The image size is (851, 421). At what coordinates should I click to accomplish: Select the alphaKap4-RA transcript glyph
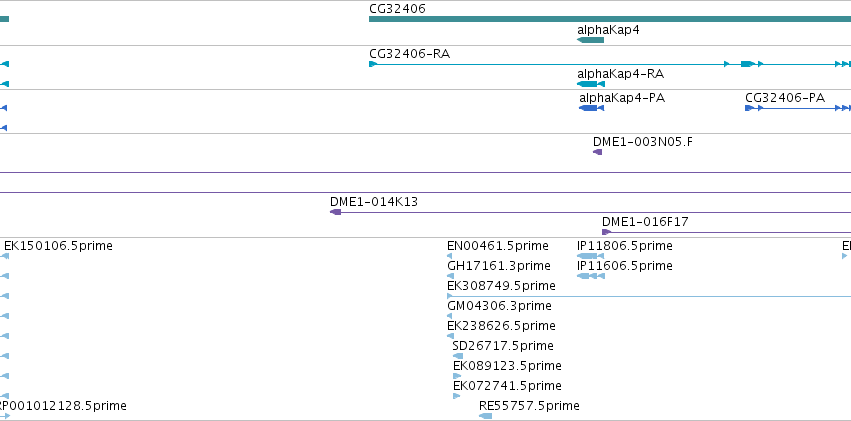590,84
